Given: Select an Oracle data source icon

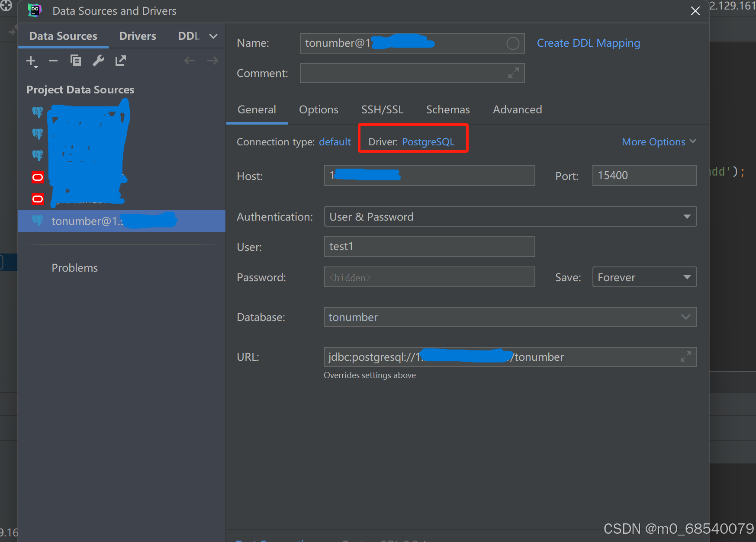Looking at the screenshot, I should tap(38, 177).
